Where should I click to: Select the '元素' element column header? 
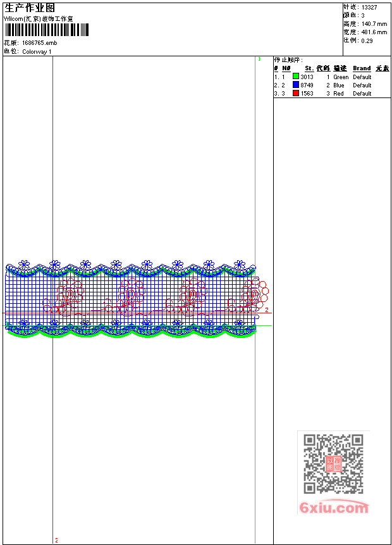pos(383,68)
